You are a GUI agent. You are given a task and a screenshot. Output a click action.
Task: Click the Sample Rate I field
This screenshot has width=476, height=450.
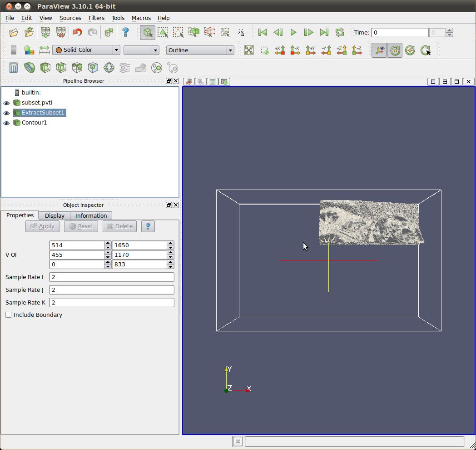tap(112, 277)
